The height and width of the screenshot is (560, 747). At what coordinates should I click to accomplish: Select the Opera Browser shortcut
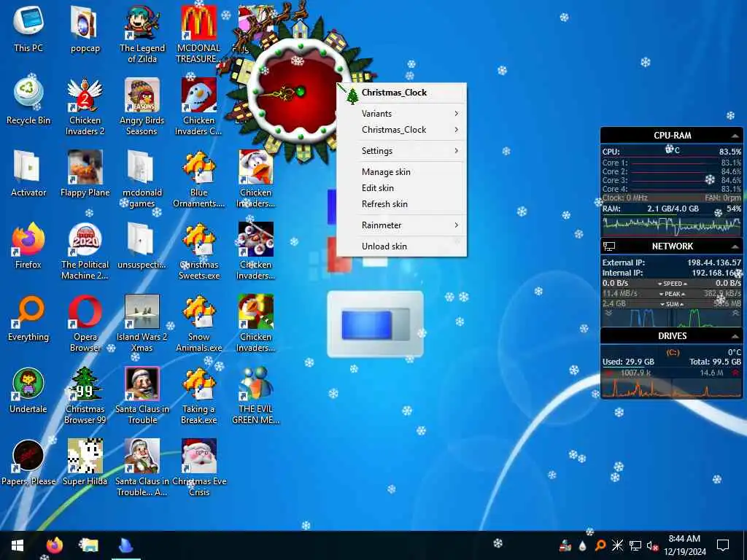[85, 323]
